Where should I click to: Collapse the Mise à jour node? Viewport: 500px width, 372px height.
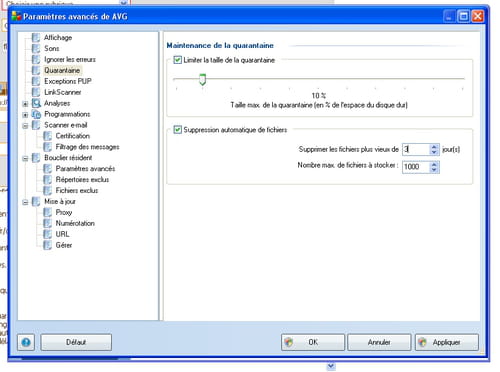[25, 202]
